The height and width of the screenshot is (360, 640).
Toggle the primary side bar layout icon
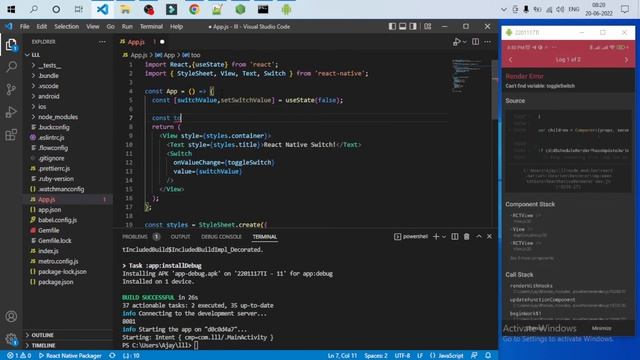coord(392,27)
